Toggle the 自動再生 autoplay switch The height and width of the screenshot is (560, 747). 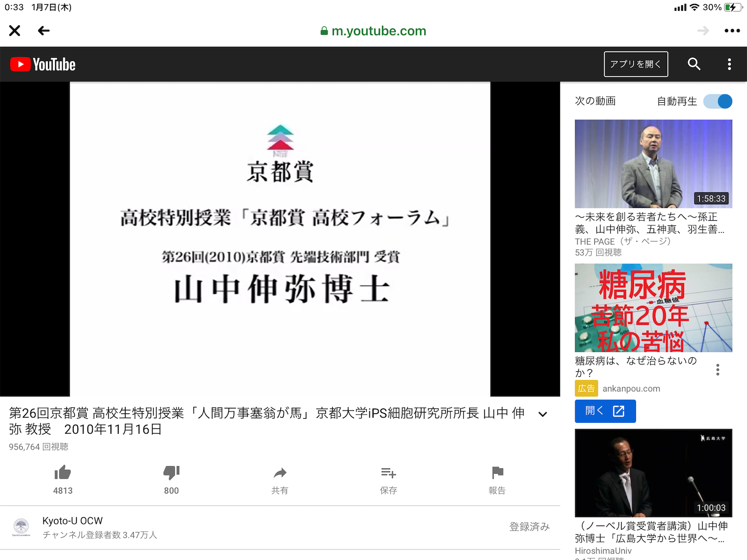tap(718, 101)
